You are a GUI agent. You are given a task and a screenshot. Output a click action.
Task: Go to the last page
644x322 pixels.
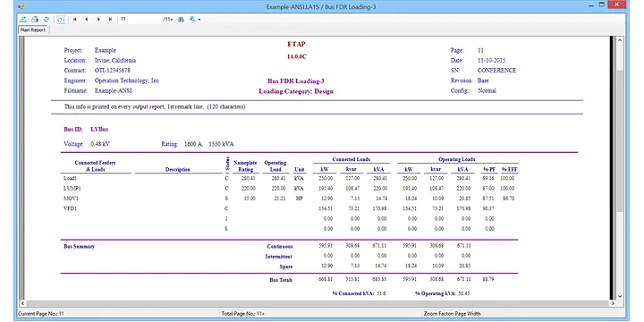110,20
